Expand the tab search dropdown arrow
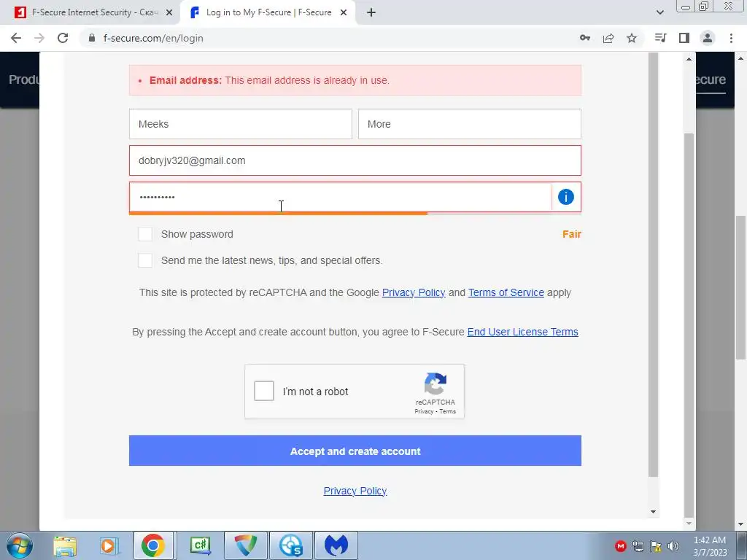Viewport: 747px width, 560px height. pos(659,12)
